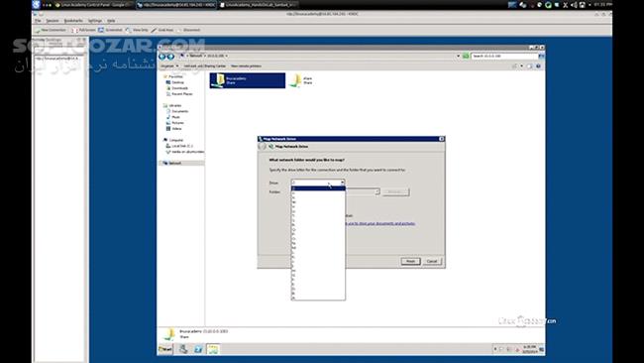Screen dimensions: 644x363
Task: Click the volume icon in system tray
Action: click(574, 5)
